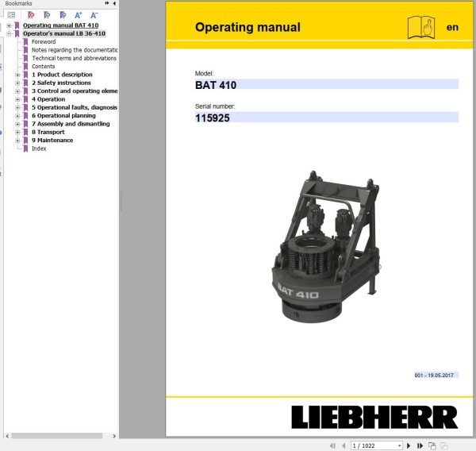This screenshot has height=451, width=476.
Task: Click bookmarks horizontal scrollbar left arrow
Action: click(7, 436)
